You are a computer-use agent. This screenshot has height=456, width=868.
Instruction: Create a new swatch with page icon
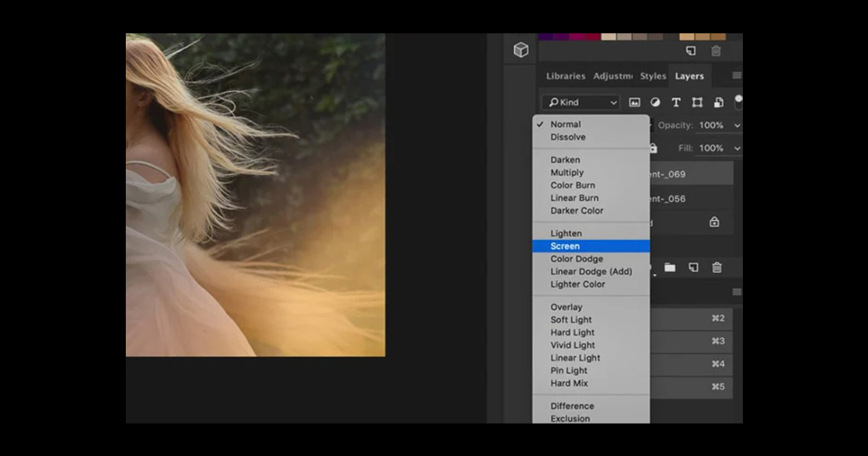691,51
